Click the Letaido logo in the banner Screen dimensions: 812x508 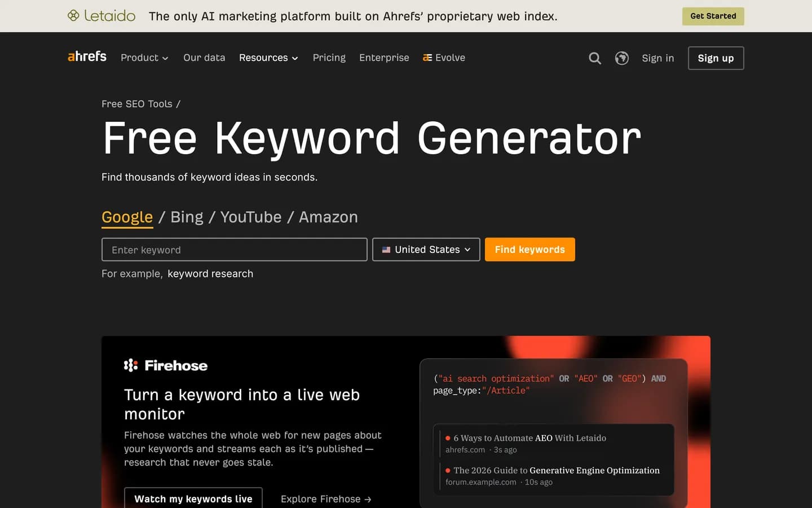tap(101, 16)
